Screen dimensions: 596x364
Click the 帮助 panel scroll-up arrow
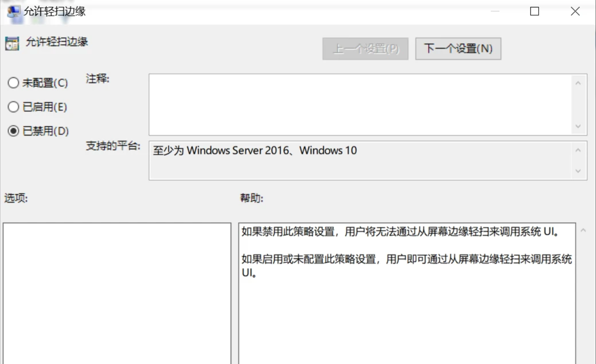(x=583, y=230)
